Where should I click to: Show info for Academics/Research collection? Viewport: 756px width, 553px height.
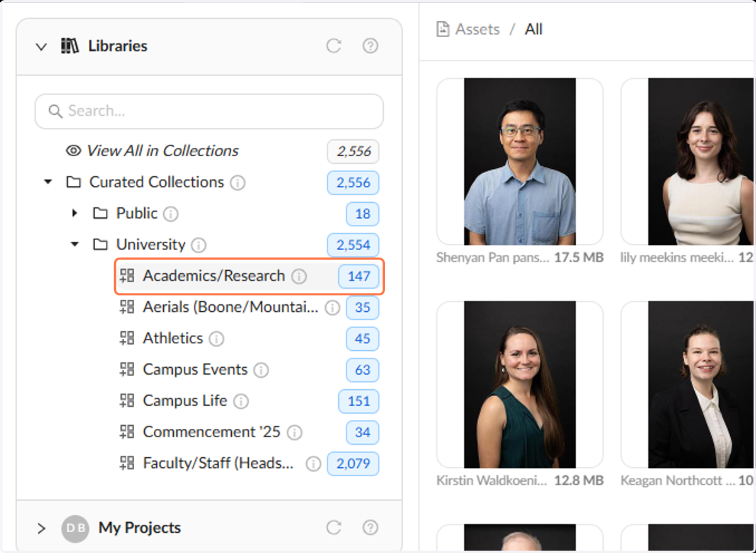pos(299,276)
